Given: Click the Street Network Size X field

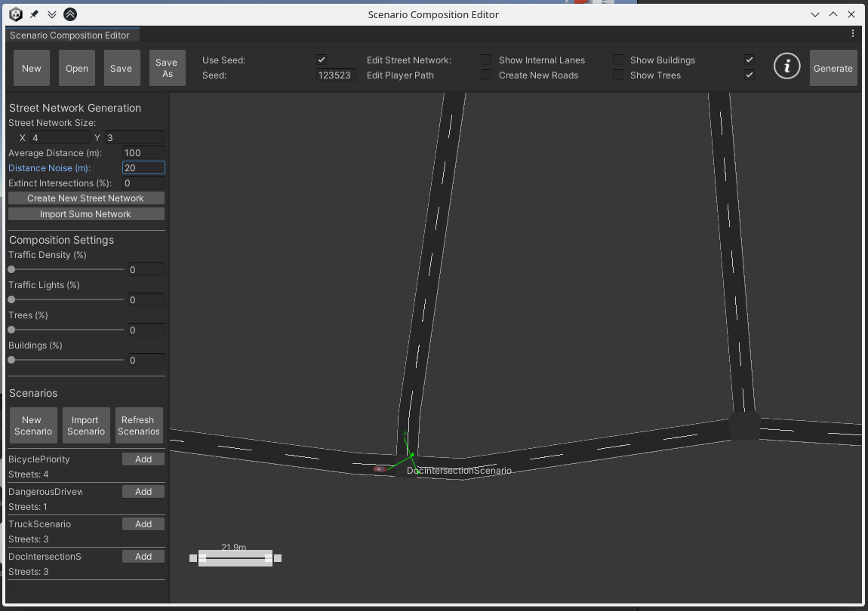Looking at the screenshot, I should click(x=60, y=137).
